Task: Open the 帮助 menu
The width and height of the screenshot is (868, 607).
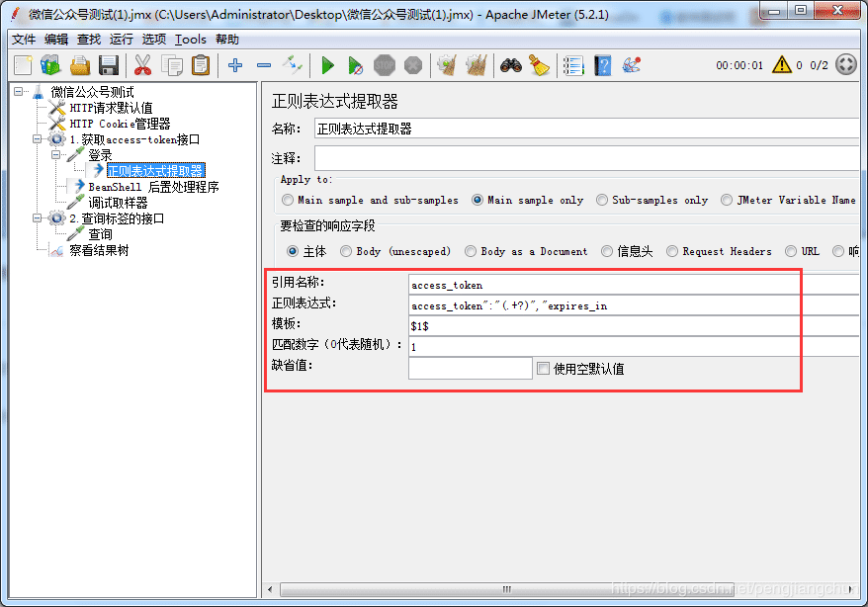Action: click(227, 40)
